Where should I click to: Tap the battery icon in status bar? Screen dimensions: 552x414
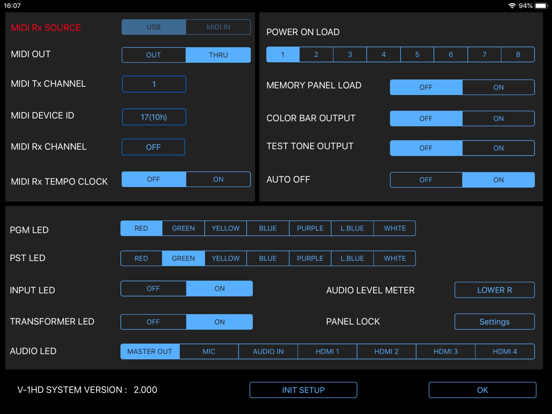pos(541,6)
